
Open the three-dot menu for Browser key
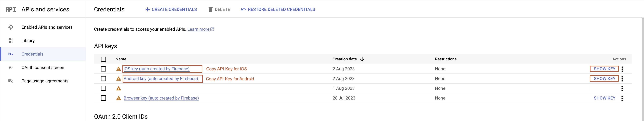tap(622, 98)
